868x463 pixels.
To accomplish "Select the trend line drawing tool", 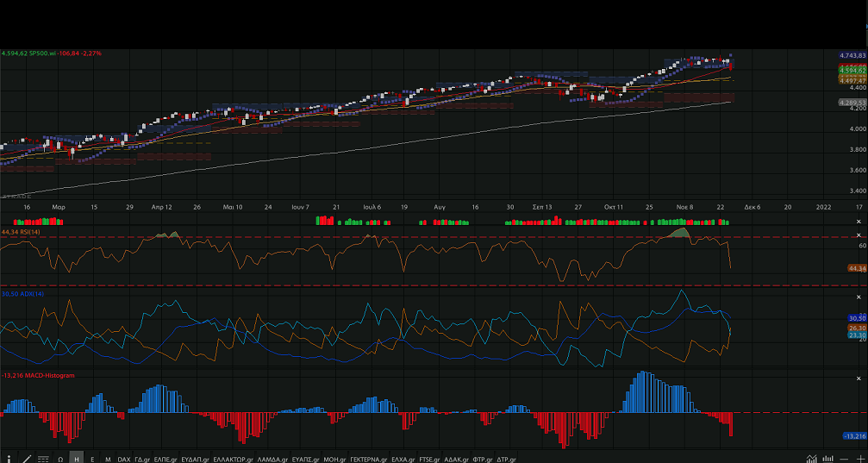I will (x=27, y=459).
